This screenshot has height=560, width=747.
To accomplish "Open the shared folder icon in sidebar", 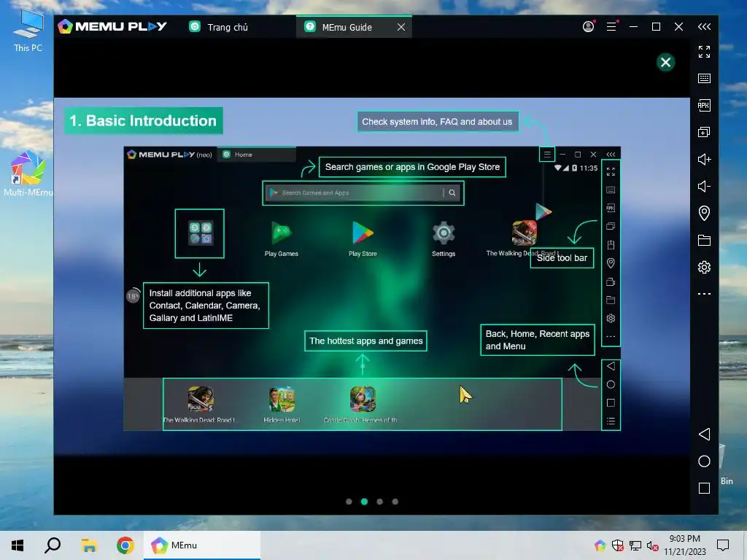I will click(704, 240).
